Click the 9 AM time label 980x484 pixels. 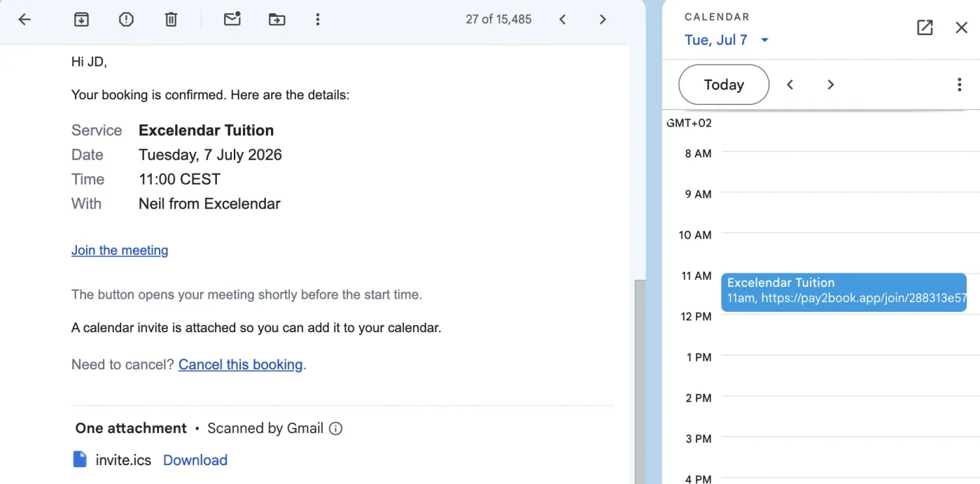coord(698,194)
